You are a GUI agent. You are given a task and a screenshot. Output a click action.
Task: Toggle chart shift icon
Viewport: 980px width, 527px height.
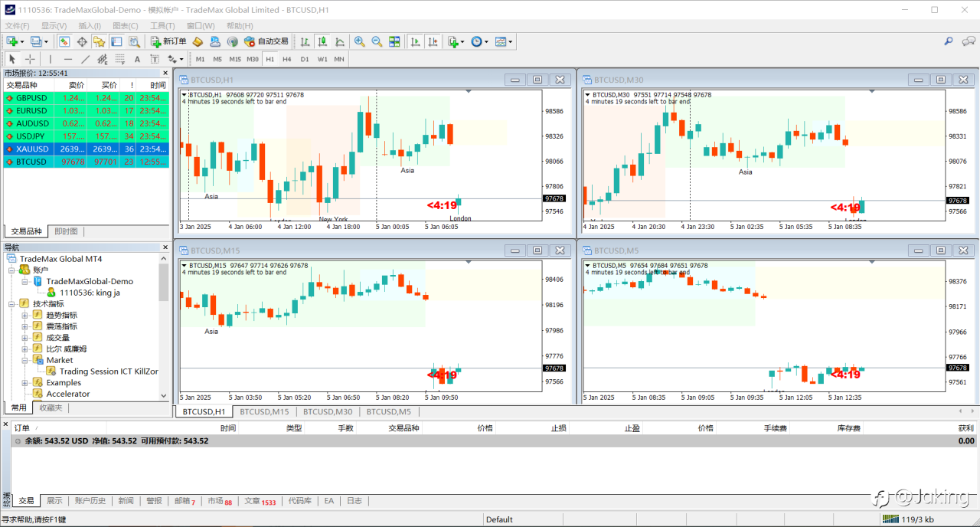433,41
